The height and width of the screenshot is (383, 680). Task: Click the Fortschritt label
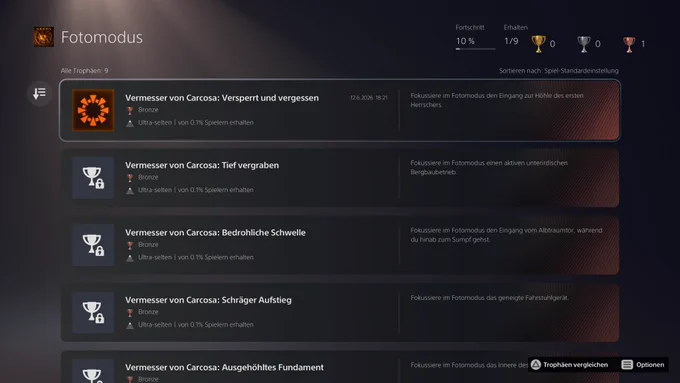click(470, 27)
